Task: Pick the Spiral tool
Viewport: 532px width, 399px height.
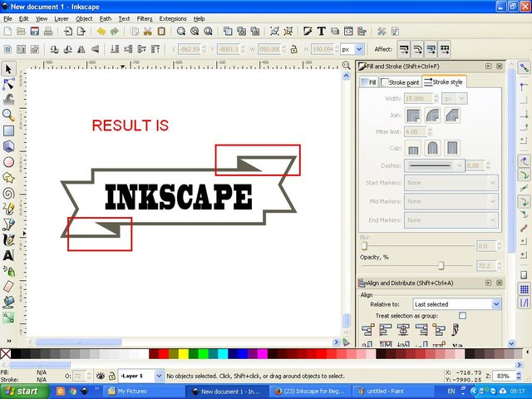Action: (x=8, y=193)
